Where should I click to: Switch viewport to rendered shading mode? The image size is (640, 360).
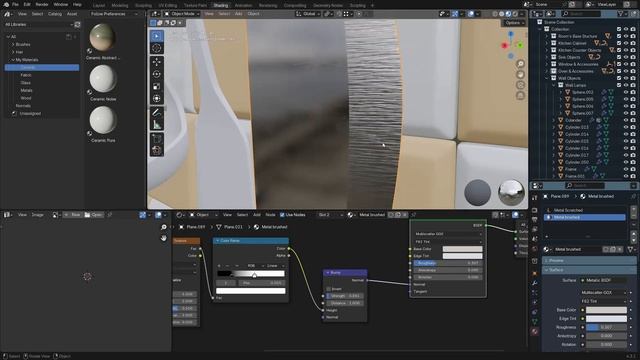point(515,14)
